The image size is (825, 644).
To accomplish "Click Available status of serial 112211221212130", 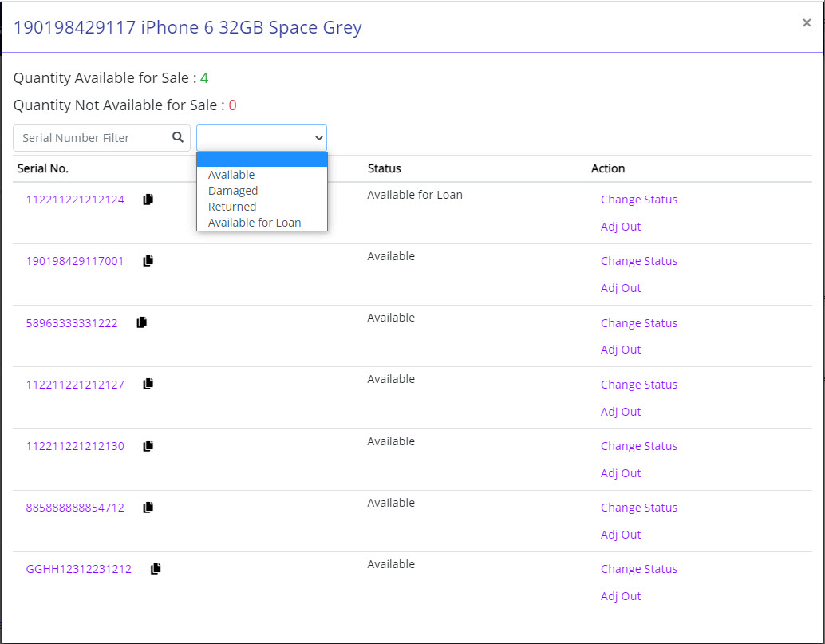I will coord(391,441).
